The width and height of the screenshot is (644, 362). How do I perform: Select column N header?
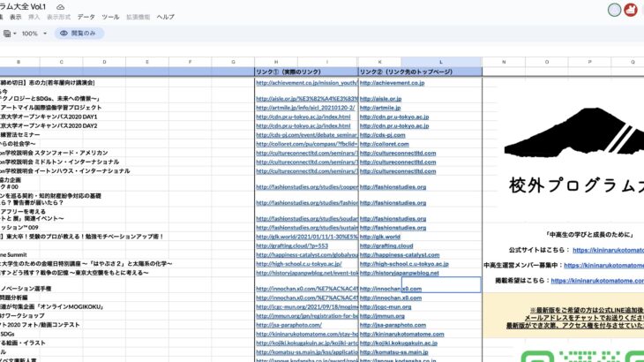point(504,62)
